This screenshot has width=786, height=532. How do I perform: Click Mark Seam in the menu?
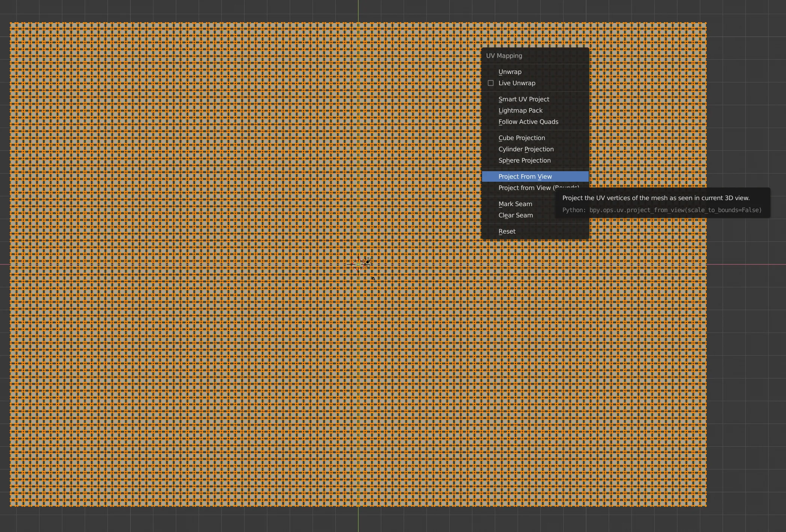click(x=515, y=204)
